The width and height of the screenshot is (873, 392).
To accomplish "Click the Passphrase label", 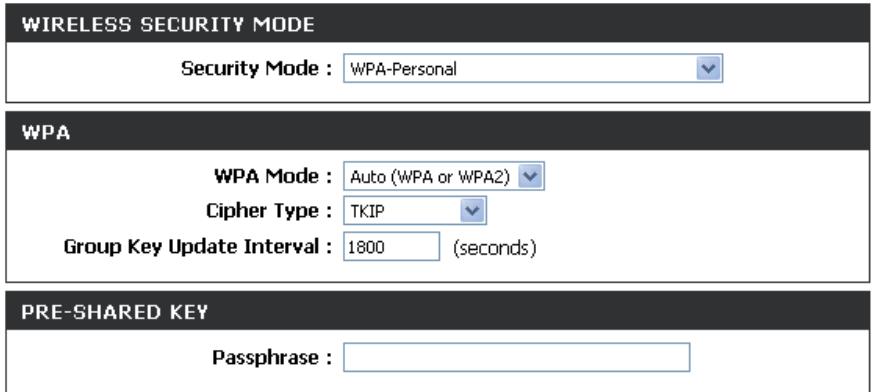I will click(x=272, y=357).
